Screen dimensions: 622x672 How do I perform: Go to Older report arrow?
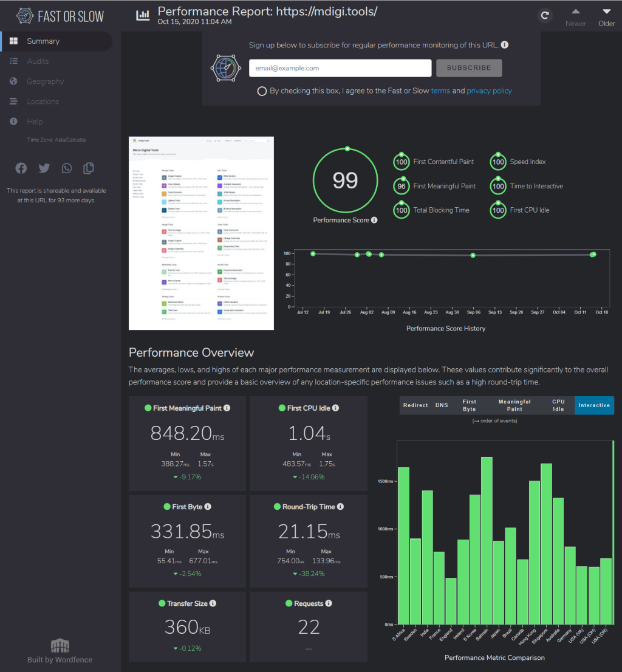pyautogui.click(x=606, y=16)
